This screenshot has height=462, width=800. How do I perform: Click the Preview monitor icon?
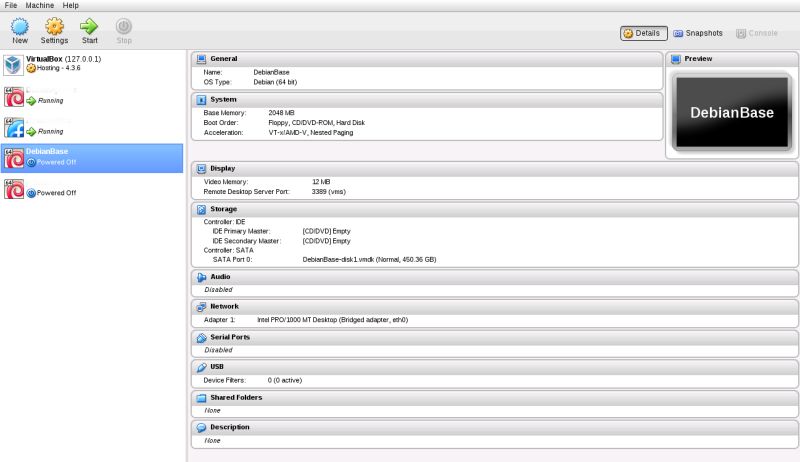[x=676, y=59]
